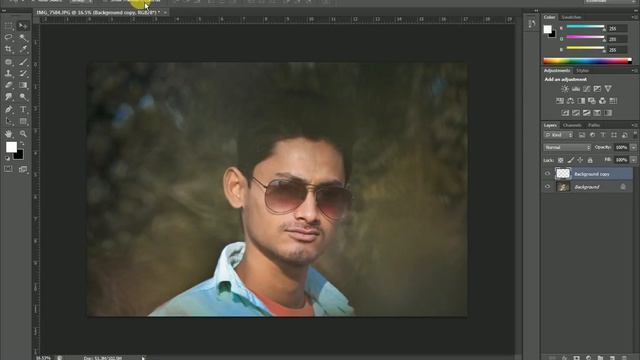Select the IMG_7584.JPG document tab
The height and width of the screenshot is (360, 640).
[97, 13]
